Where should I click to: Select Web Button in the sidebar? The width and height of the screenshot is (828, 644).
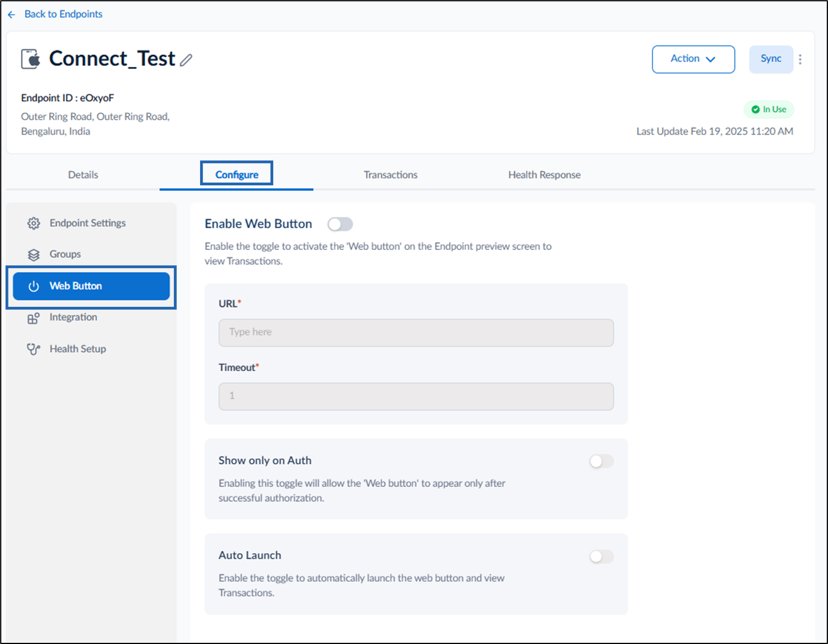91,286
